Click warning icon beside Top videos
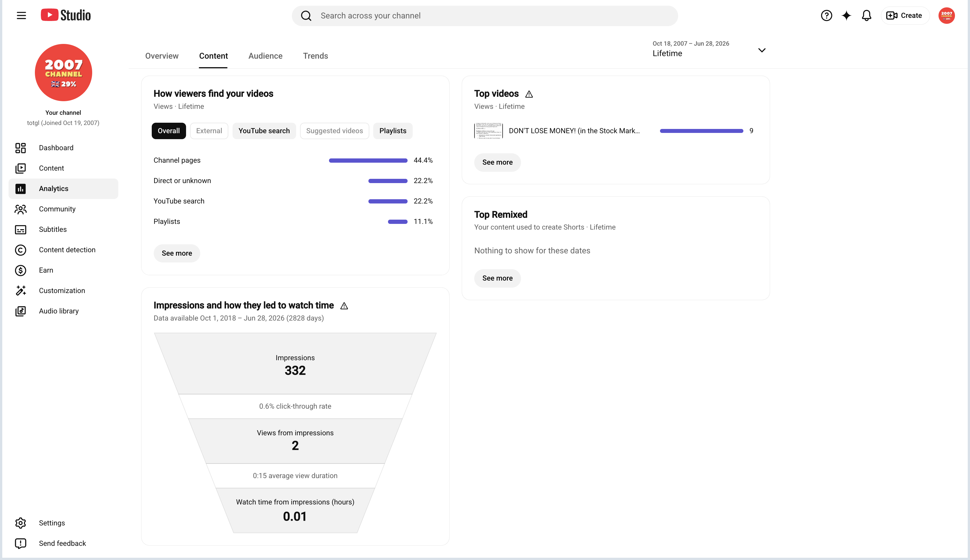The image size is (970, 560). coord(529,94)
